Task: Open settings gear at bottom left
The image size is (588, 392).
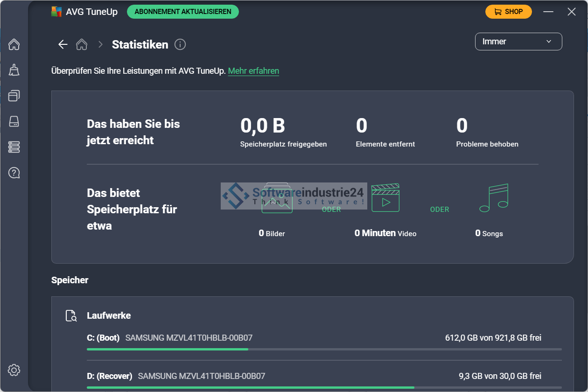Action: pos(14,371)
